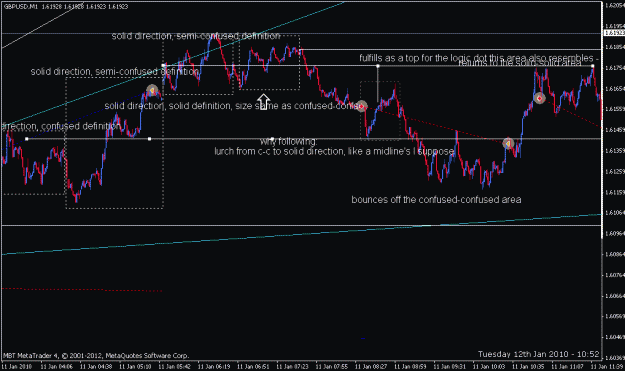This screenshot has width=625, height=371.
Task: Click the 11 Jan 2010 time label
Action: (16, 366)
